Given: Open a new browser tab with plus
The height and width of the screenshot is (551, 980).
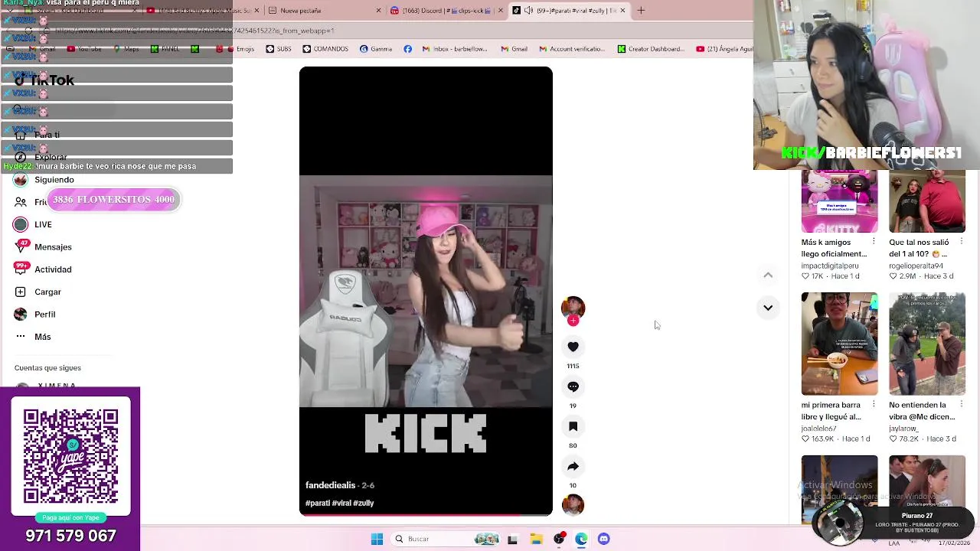Looking at the screenshot, I should coord(641,11).
